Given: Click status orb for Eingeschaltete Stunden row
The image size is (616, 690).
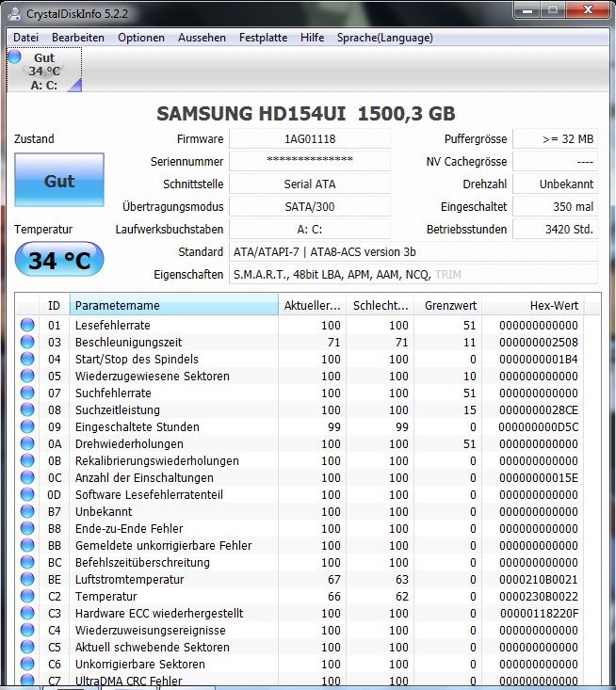Looking at the screenshot, I should pyautogui.click(x=27, y=426).
